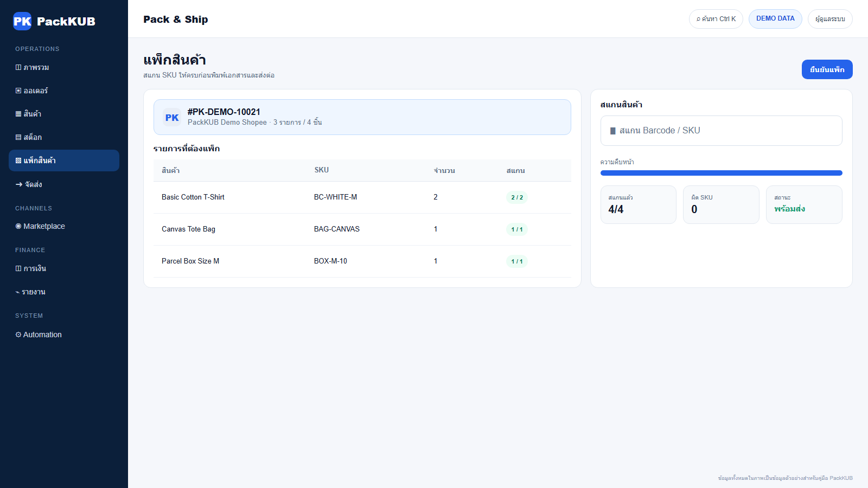This screenshot has height=488, width=868.
Task: Open the ผู้ดูแลระบบ admin user menu
Action: 830,19
